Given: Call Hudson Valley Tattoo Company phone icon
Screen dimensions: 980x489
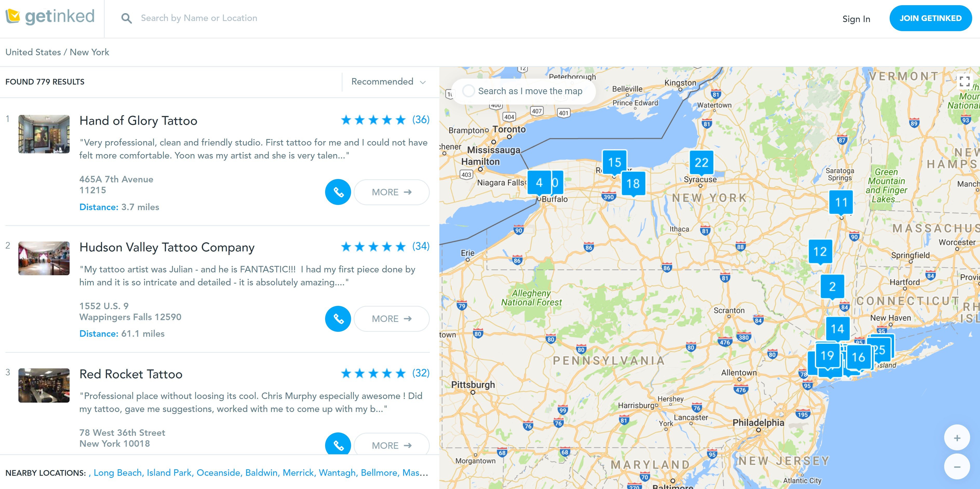Looking at the screenshot, I should [x=338, y=319].
